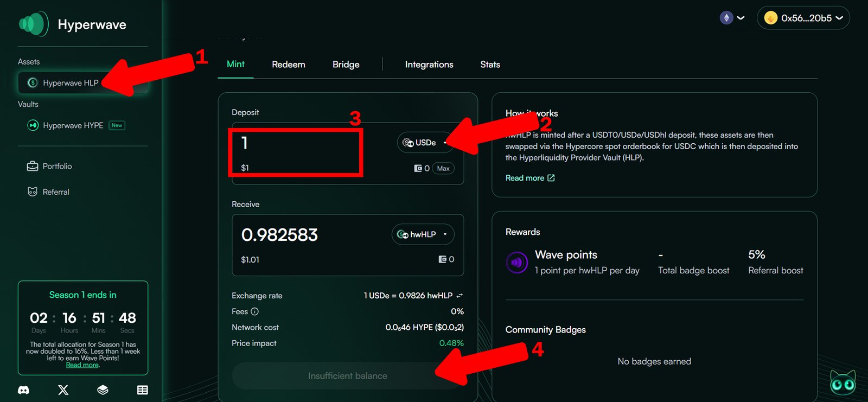Switch to the Redeem tab
The height and width of the screenshot is (402, 868).
pos(288,65)
